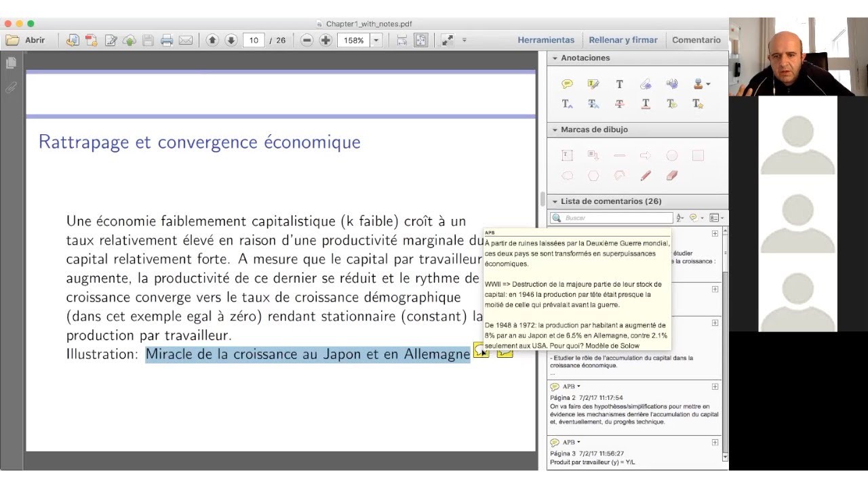Open the Rellenar y firmar pane
Viewport: 868px width, 488px height.
pos(623,40)
